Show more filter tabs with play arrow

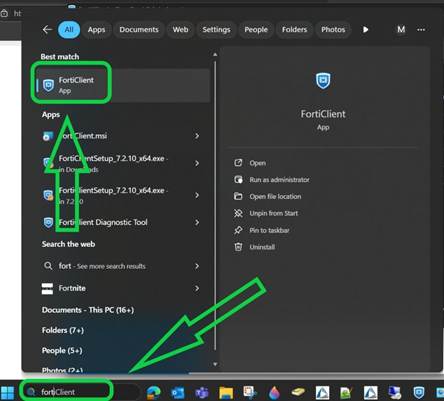(x=366, y=30)
